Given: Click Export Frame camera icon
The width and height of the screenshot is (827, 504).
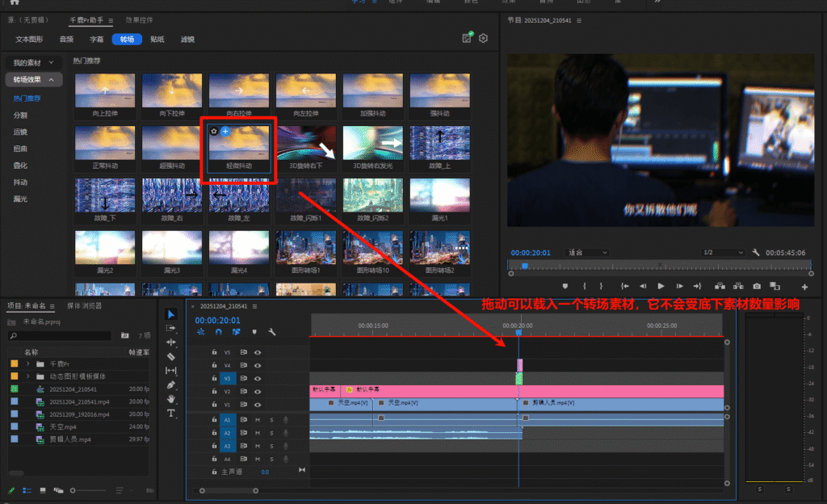Looking at the screenshot, I should 757,286.
